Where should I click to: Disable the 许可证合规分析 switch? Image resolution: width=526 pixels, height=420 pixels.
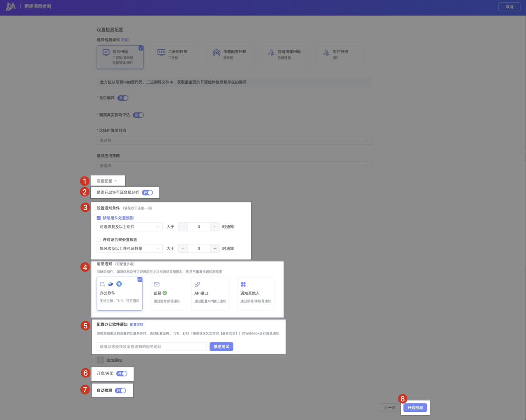(148, 193)
